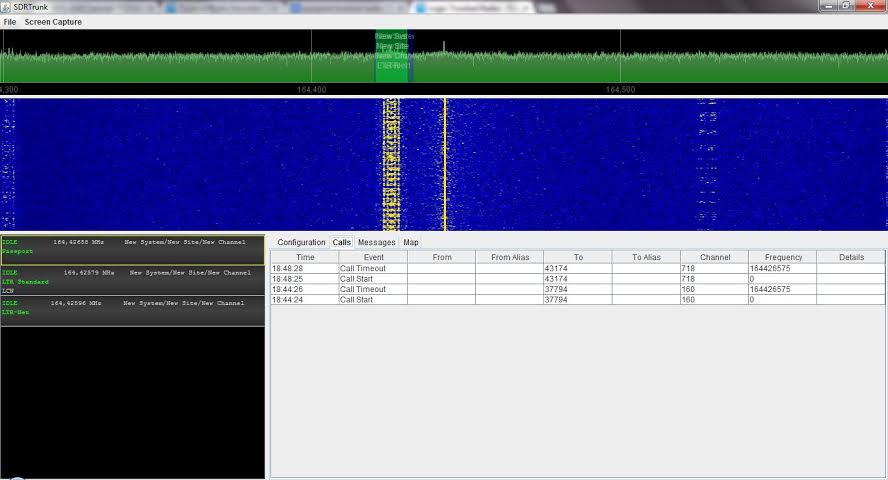Click Call Timeout event at 18:44:26
Screen dimensions: 888x480
373,289
